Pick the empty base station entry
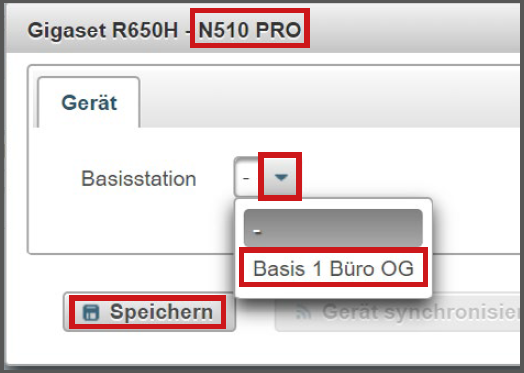524x373 pixels. [333, 228]
